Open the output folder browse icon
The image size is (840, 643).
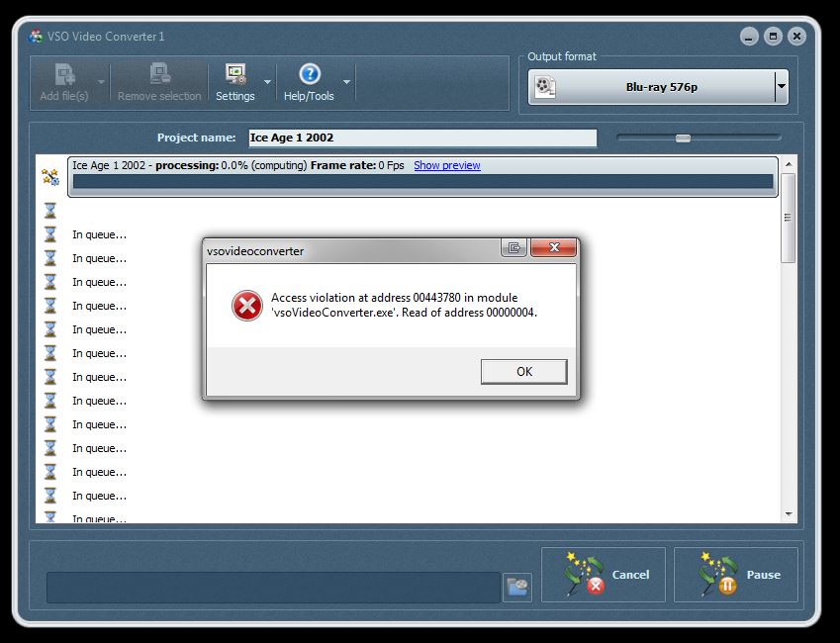click(x=517, y=588)
